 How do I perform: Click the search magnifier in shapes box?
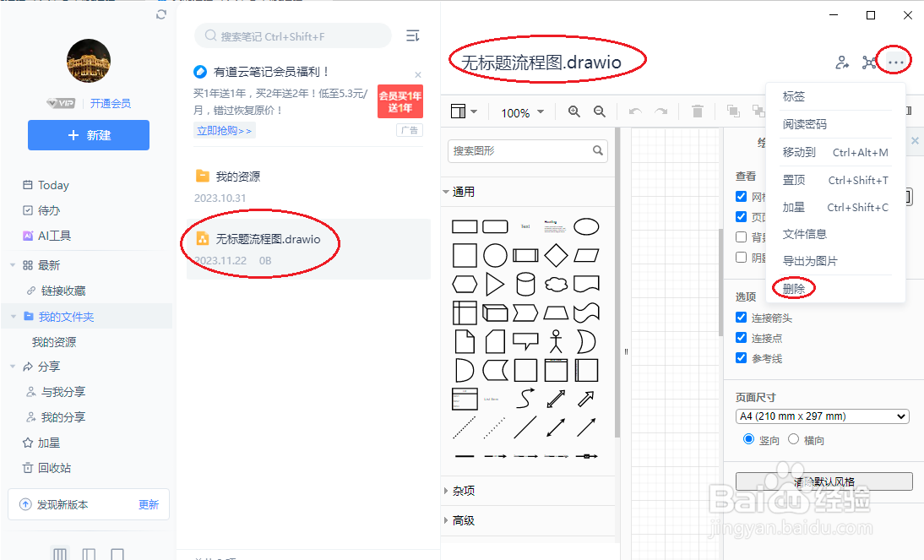597,150
